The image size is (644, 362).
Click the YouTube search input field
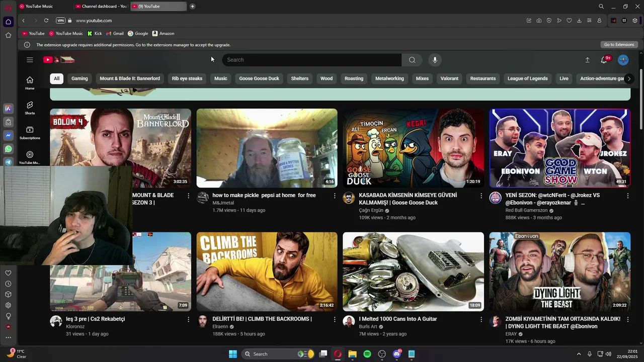pyautogui.click(x=312, y=60)
